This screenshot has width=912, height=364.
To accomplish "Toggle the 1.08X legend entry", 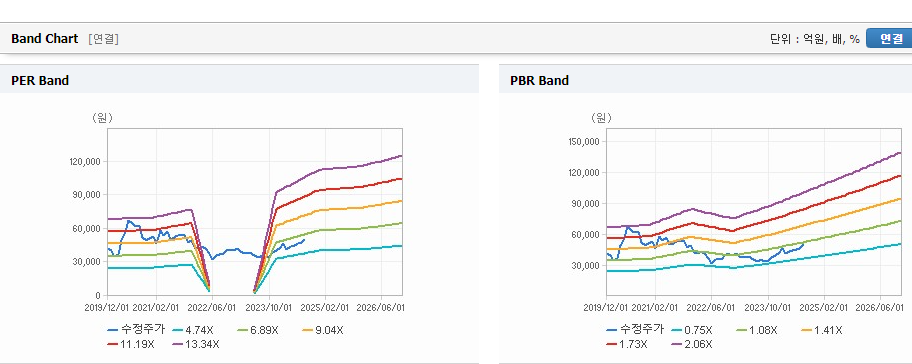I will (756, 330).
